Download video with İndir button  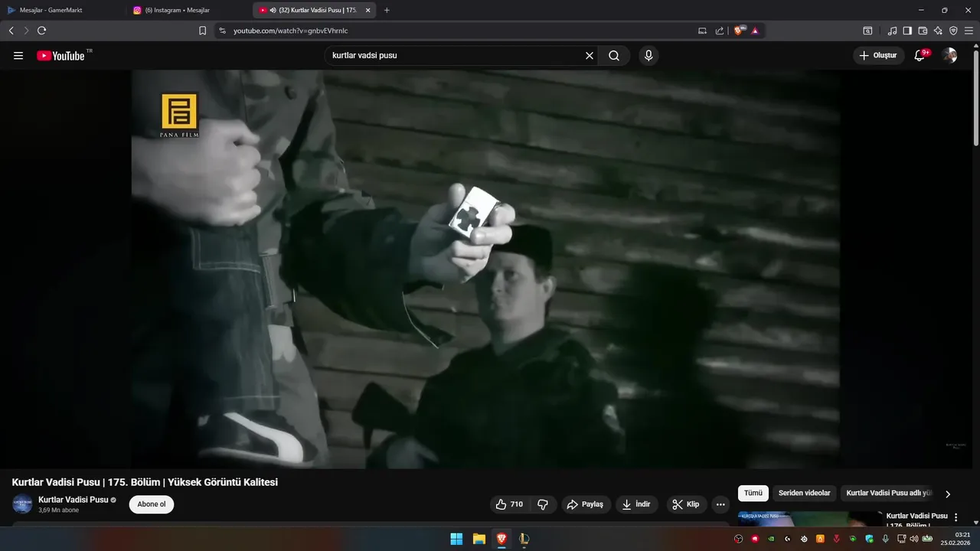click(637, 504)
